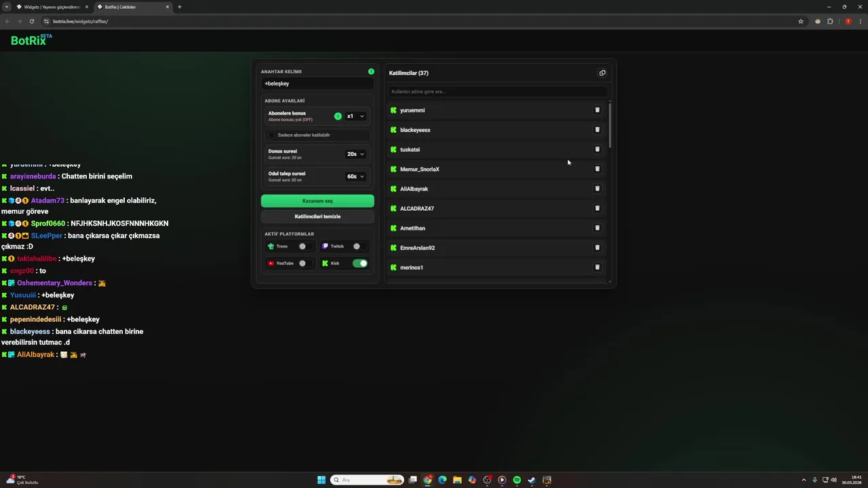Screen dimensions: 868x488
Task: Show Abonelere bonus info icon
Action: tap(338, 116)
